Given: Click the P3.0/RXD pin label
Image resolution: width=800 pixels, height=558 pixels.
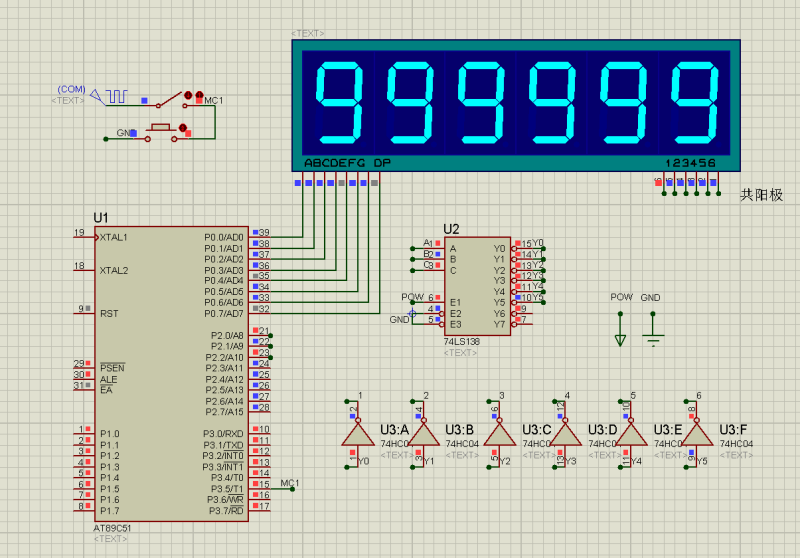Looking at the screenshot, I should 223,434.
